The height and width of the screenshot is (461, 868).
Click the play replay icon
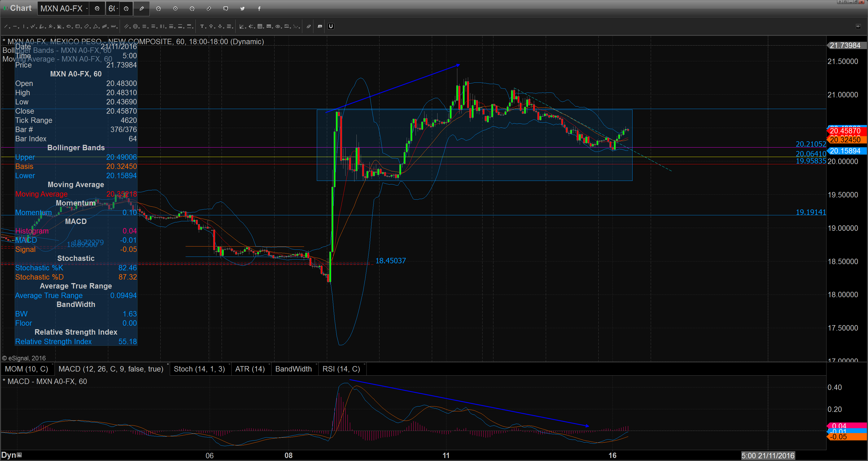pyautogui.click(x=175, y=8)
